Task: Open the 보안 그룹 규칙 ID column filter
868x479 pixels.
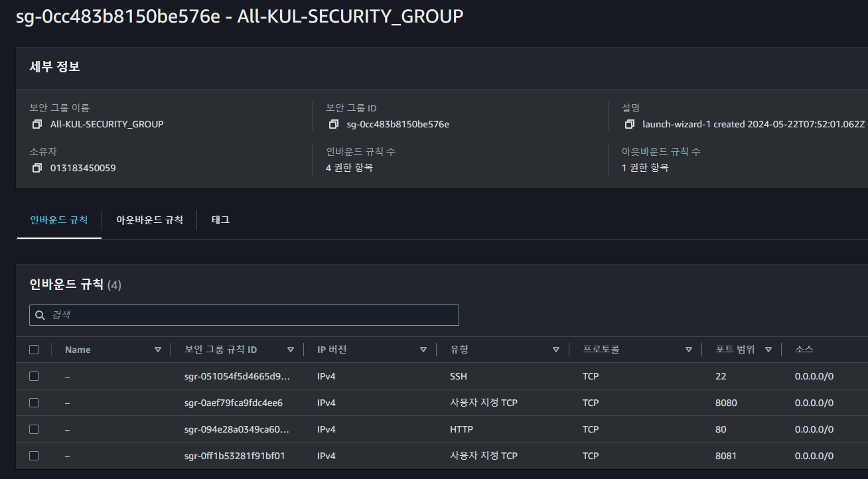Action: pos(291,349)
